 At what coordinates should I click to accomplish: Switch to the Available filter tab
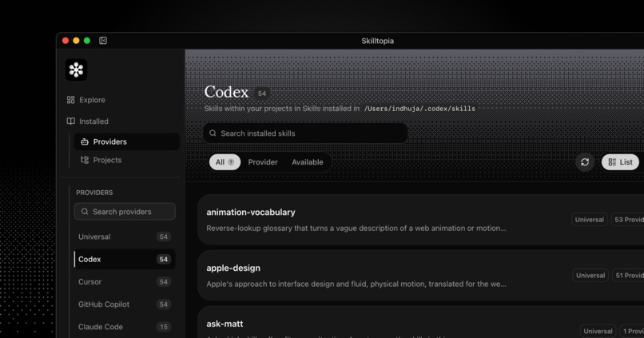(x=308, y=162)
